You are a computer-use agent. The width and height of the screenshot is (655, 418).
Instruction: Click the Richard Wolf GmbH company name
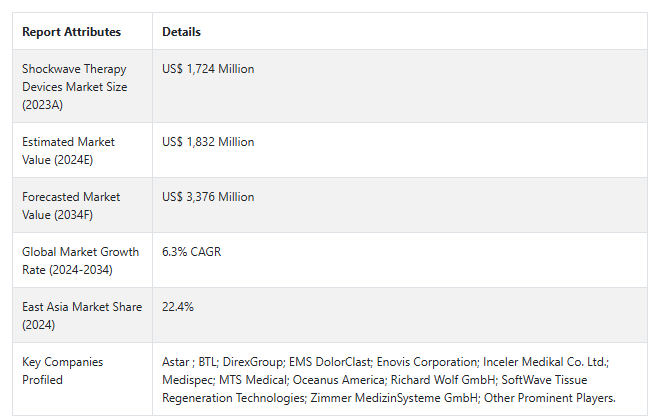coord(443,380)
